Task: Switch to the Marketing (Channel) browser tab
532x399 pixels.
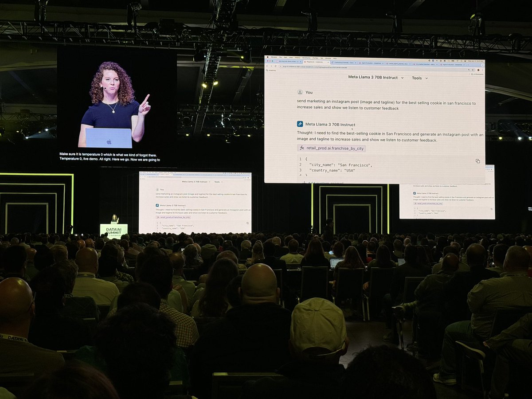Action: pos(343,63)
